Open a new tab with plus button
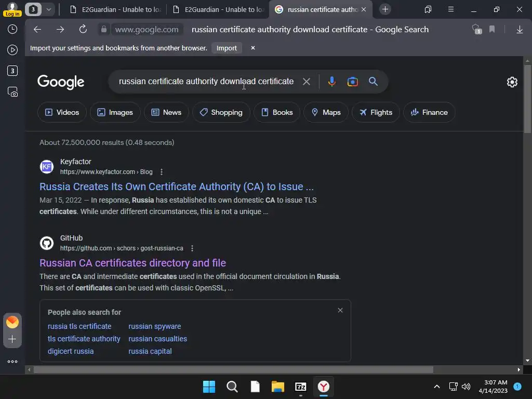 click(x=385, y=9)
